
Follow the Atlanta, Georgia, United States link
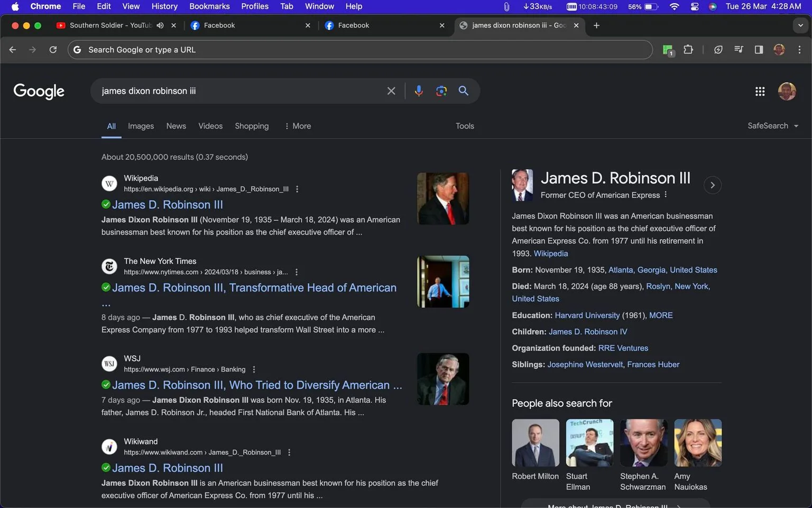(x=662, y=270)
